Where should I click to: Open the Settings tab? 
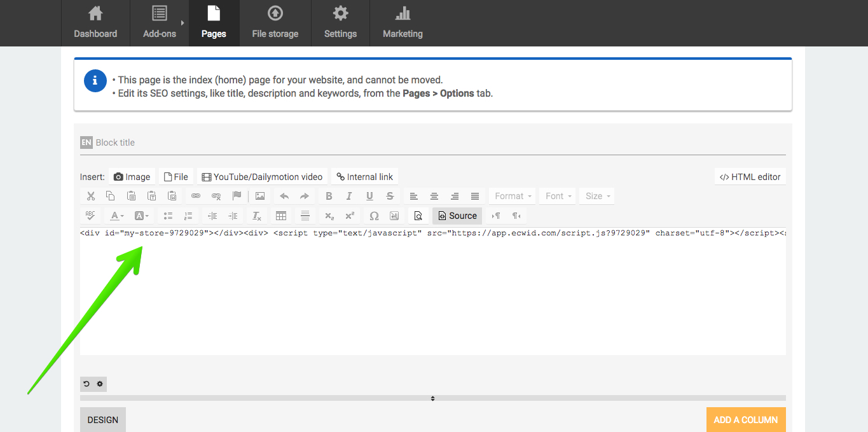(340, 23)
